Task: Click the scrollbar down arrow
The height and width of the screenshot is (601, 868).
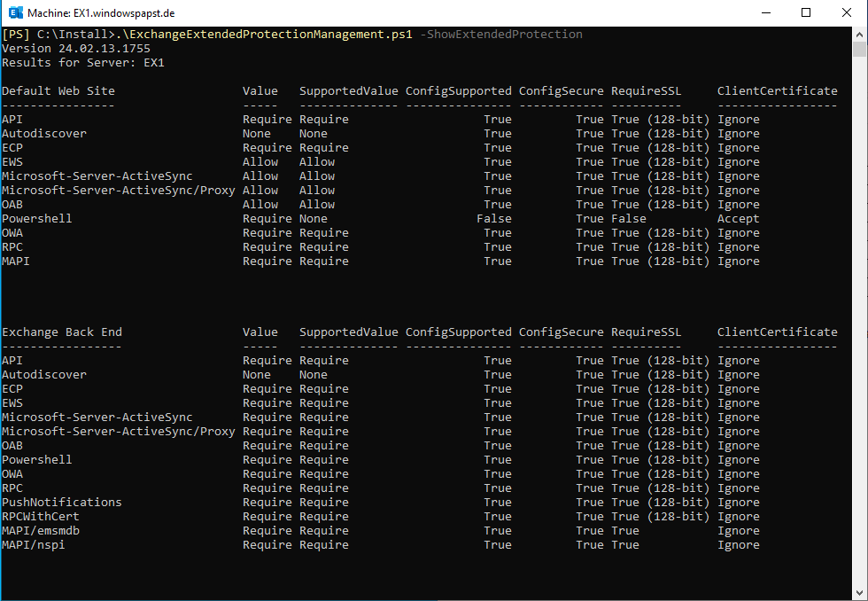Action: click(x=860, y=592)
